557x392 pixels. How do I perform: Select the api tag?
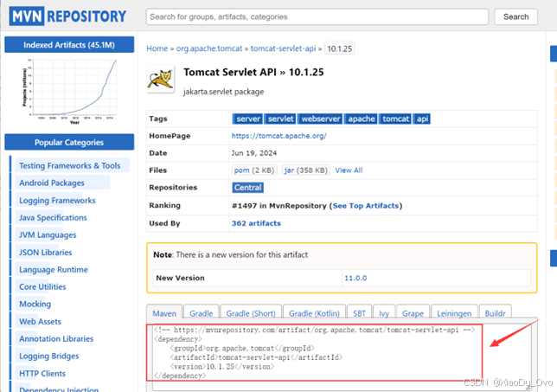pos(422,119)
